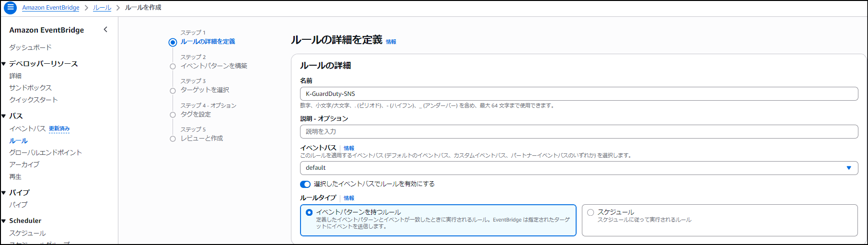Select イベントパターンを持つルール radio option
868x245 pixels.
point(309,212)
